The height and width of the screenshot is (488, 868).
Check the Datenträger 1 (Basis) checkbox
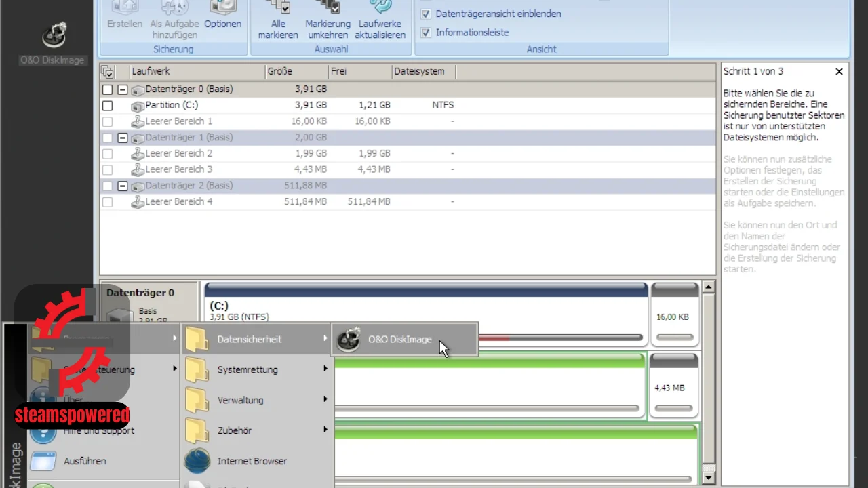point(107,138)
